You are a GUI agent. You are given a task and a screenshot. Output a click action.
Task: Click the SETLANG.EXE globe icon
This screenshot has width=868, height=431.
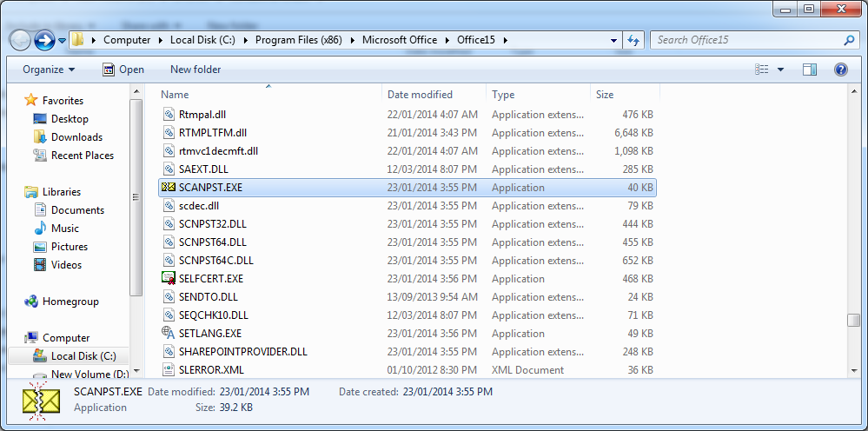pyautogui.click(x=169, y=333)
